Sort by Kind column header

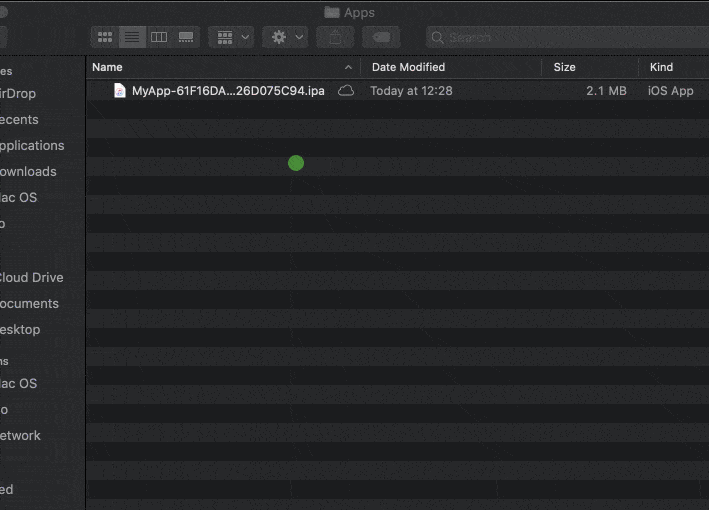[661, 67]
